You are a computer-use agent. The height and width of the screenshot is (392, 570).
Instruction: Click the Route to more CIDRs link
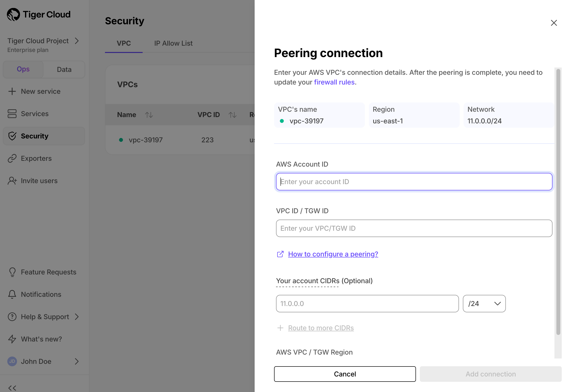(321, 328)
